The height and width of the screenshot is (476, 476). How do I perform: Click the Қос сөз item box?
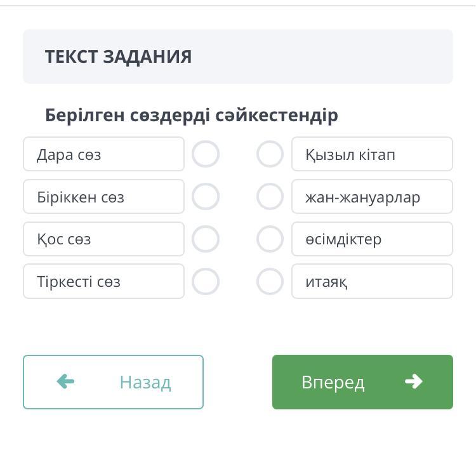pos(103,239)
